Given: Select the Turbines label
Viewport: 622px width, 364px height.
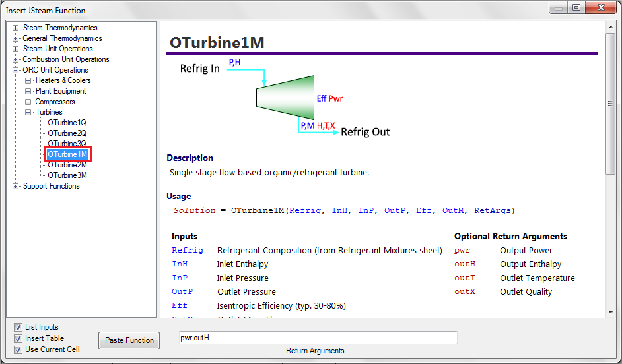Looking at the screenshot, I should pos(49,112).
